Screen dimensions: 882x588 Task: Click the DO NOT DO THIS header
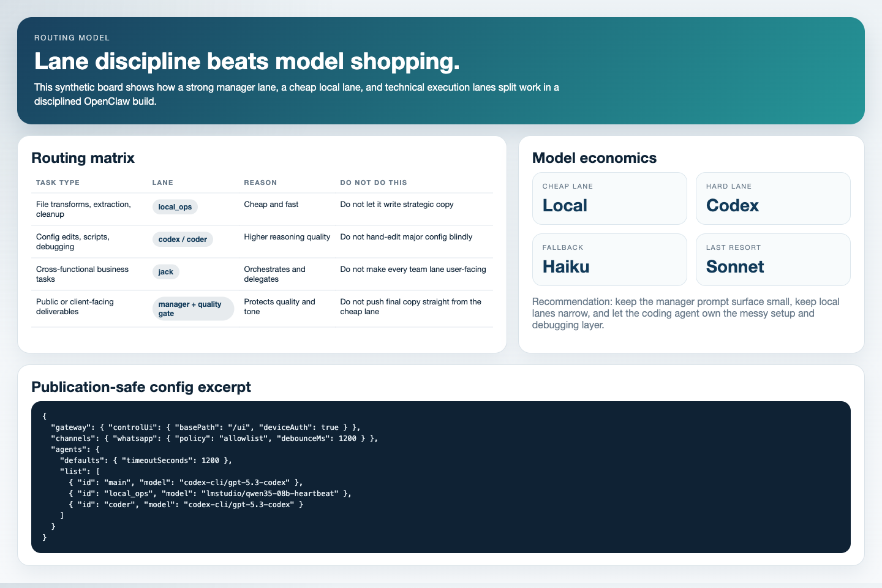click(374, 183)
